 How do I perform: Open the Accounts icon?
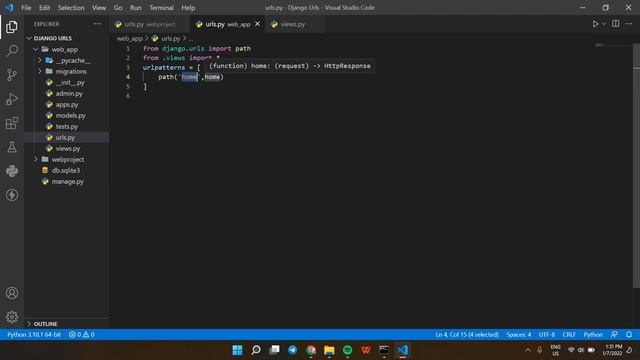pyautogui.click(x=12, y=293)
